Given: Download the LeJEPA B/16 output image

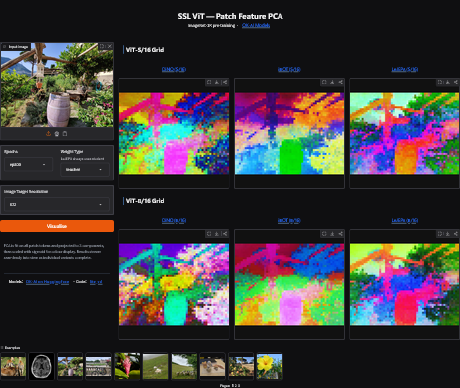Looking at the screenshot, I should (448, 234).
